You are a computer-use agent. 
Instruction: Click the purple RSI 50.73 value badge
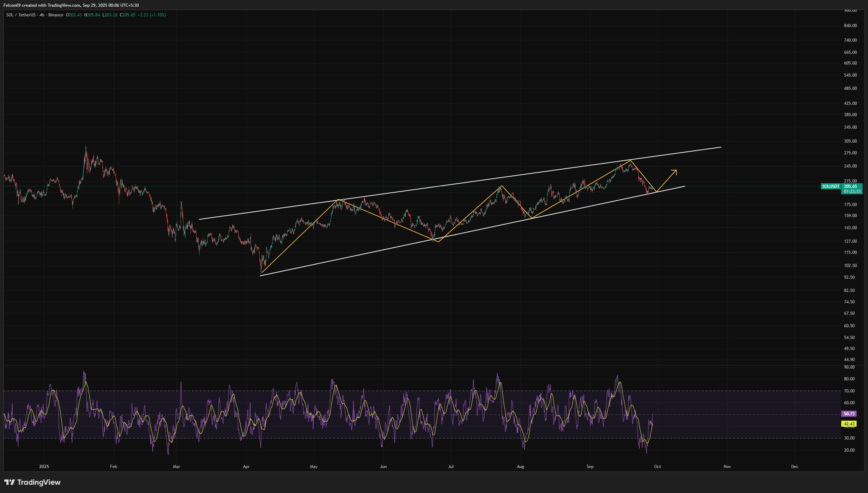click(x=849, y=414)
